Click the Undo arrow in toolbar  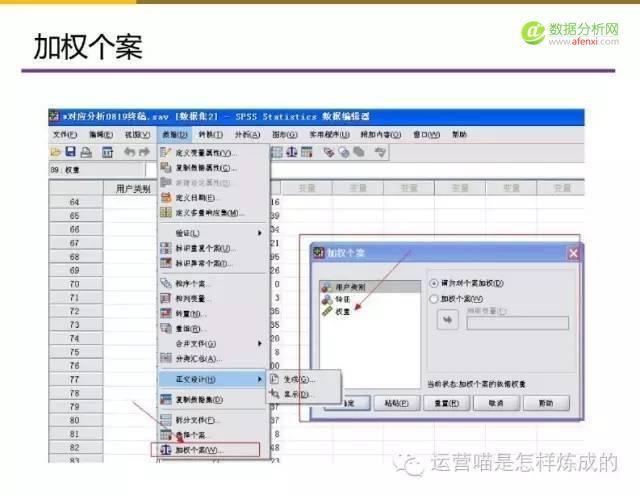click(x=130, y=152)
